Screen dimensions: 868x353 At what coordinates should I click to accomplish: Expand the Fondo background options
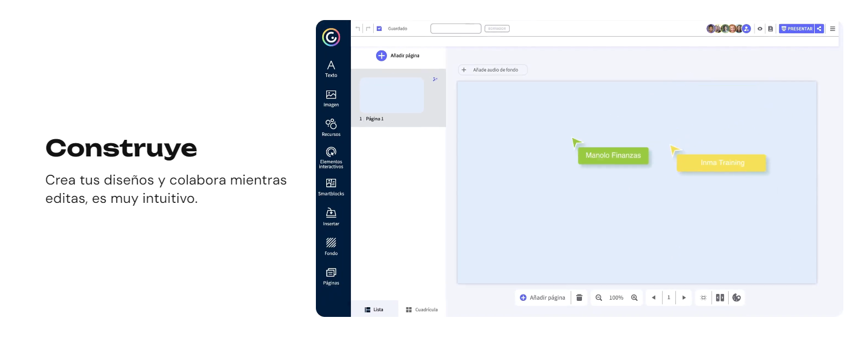[x=331, y=246]
